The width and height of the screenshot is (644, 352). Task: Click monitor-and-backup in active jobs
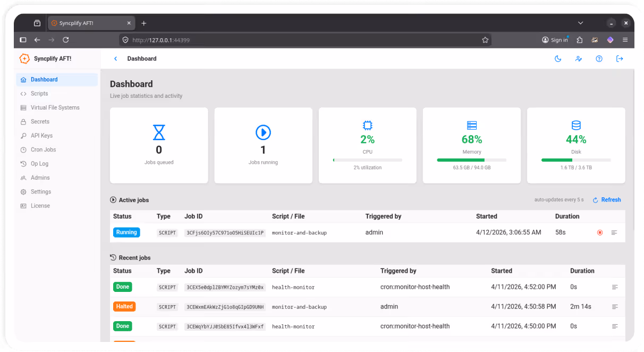click(x=299, y=233)
